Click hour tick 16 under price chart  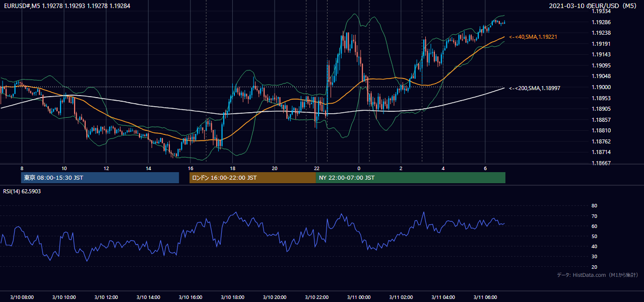[x=190, y=168]
